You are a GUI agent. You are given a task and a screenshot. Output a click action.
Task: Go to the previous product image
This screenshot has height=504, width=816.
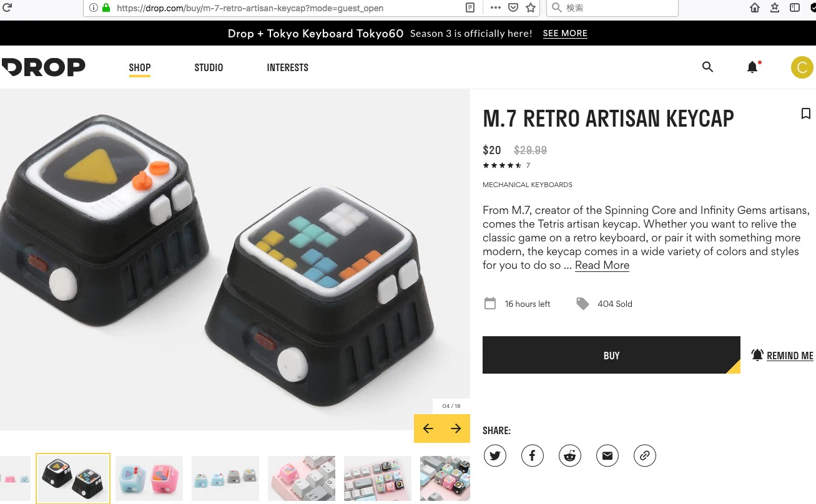click(428, 429)
